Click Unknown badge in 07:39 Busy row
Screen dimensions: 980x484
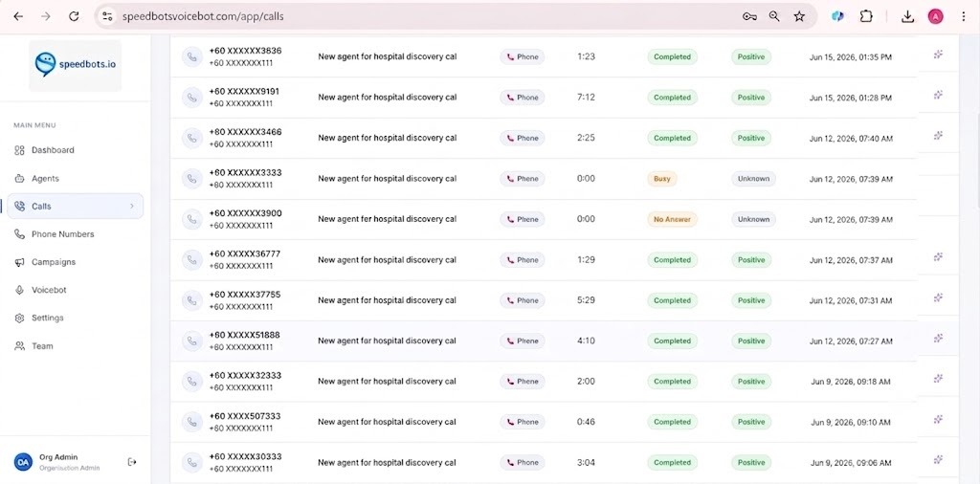click(753, 179)
